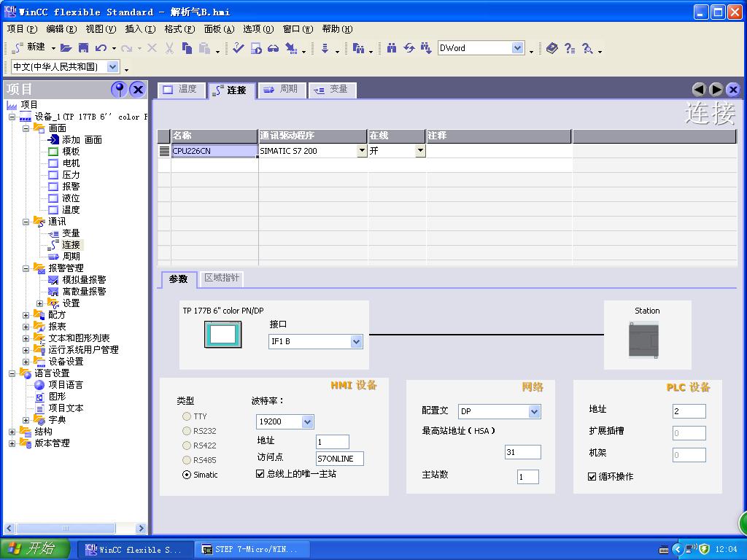
Task: Close the current editor tab with X
Action: tap(733, 89)
